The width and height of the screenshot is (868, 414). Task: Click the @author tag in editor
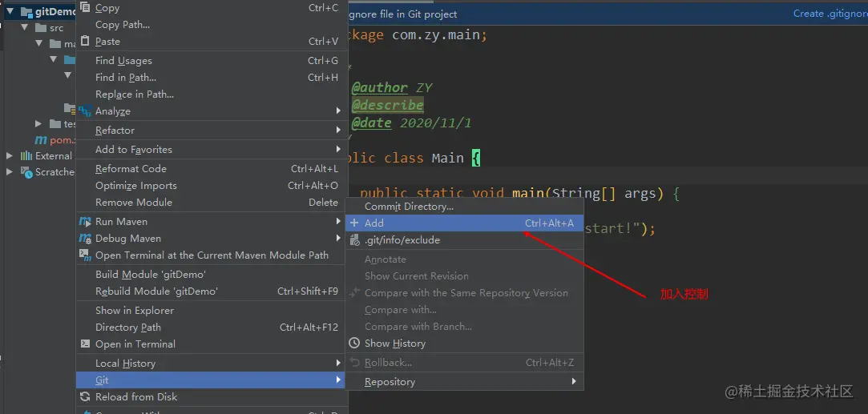[x=379, y=88]
